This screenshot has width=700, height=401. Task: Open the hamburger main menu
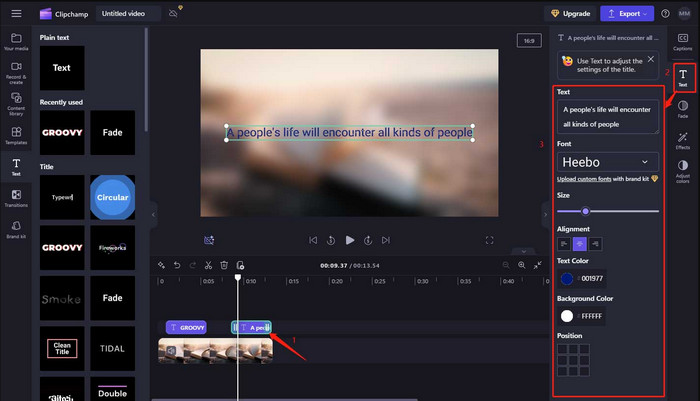click(17, 13)
